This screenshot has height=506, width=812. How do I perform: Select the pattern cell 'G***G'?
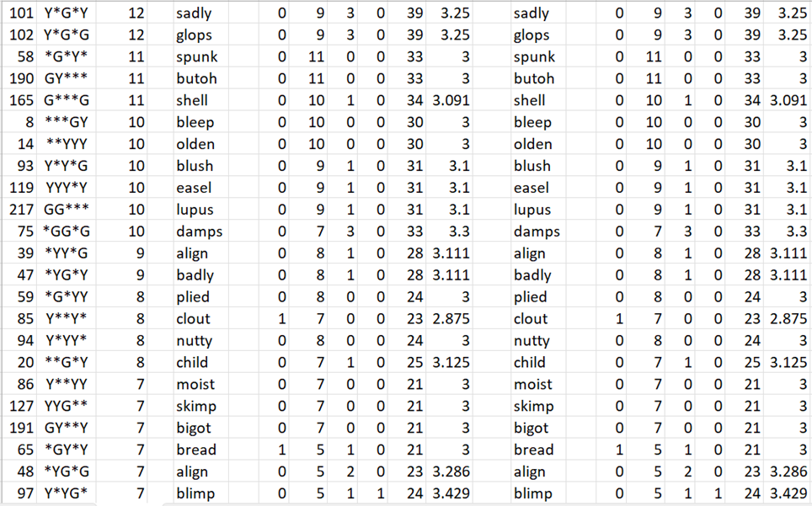pyautogui.click(x=67, y=100)
